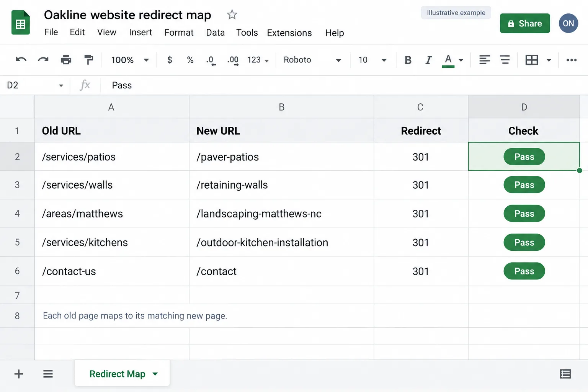
Task: Toggle bold formatting
Action: tap(408, 60)
